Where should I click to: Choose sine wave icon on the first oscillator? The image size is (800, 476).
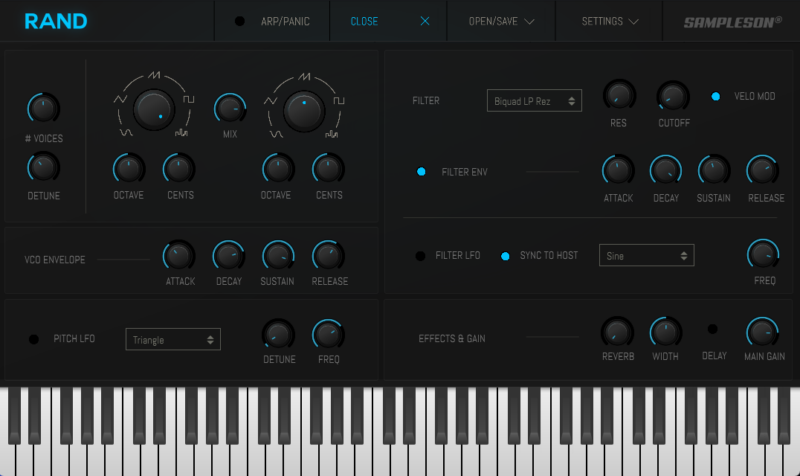[x=125, y=132]
